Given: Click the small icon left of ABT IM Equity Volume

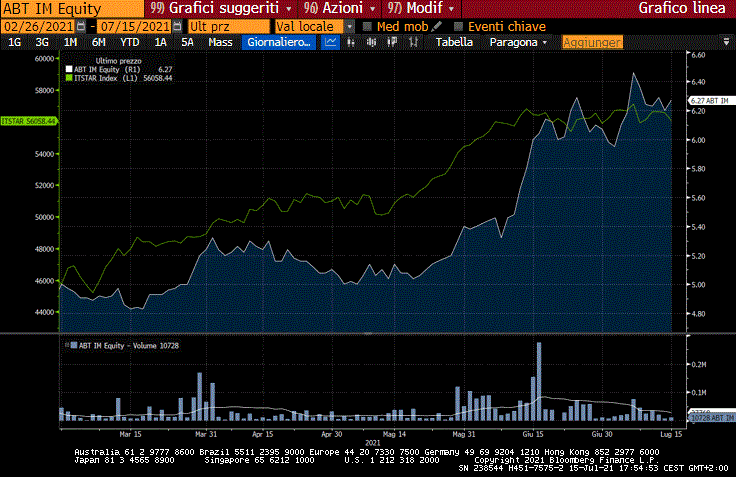Looking at the screenshot, I should [67, 345].
